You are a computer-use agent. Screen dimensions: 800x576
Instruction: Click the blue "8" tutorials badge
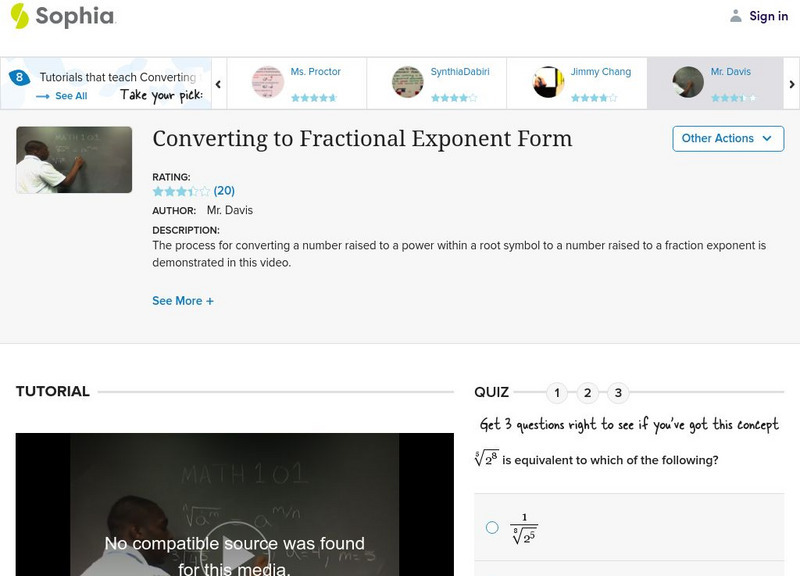[x=17, y=75]
